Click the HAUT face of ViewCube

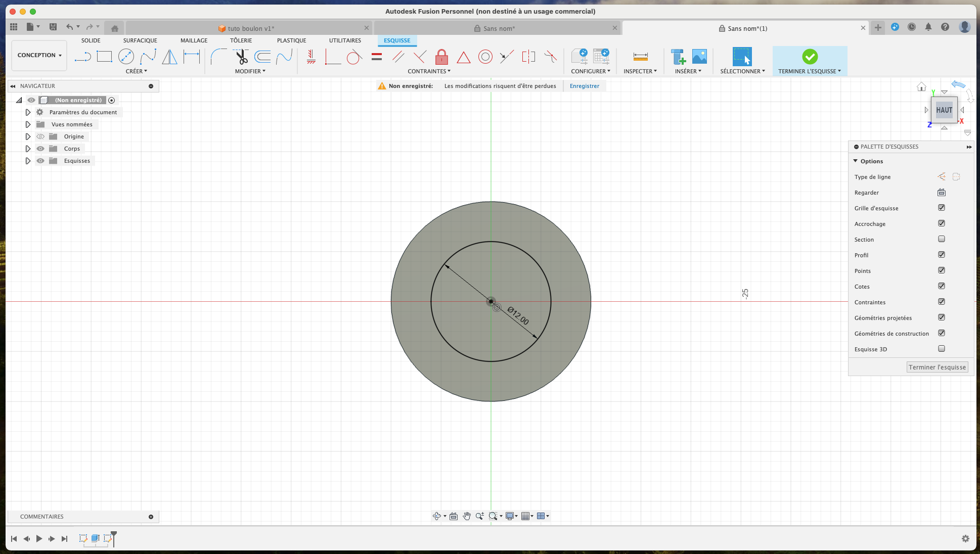[944, 110]
